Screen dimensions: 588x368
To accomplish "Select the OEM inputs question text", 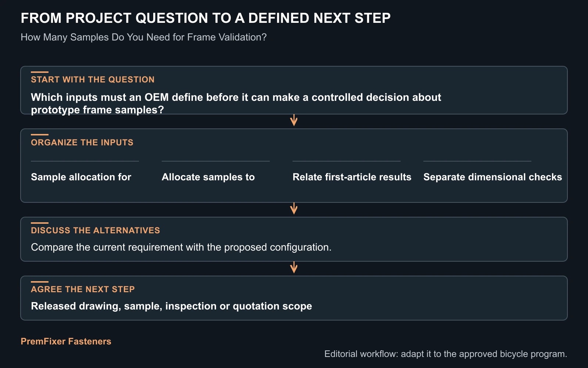I will tap(236, 103).
